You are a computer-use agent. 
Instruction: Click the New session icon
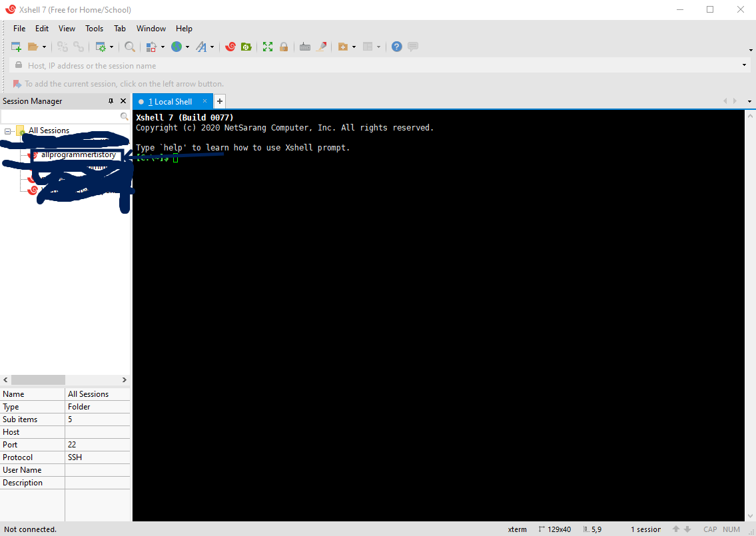tap(16, 47)
